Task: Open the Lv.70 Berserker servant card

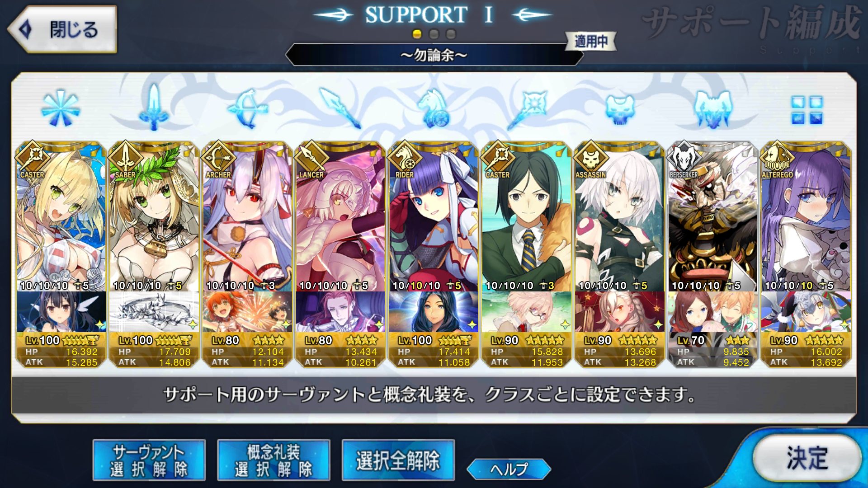Action: [x=712, y=254]
